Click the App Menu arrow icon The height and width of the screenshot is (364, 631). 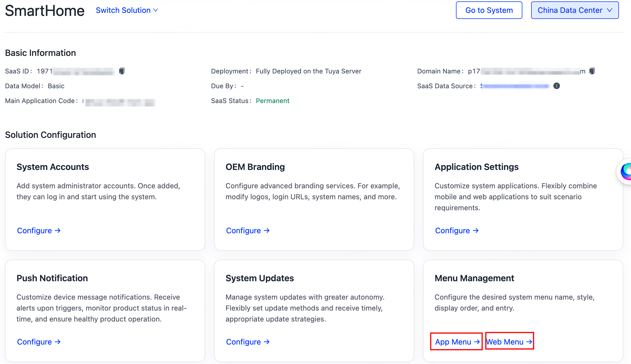tap(477, 342)
